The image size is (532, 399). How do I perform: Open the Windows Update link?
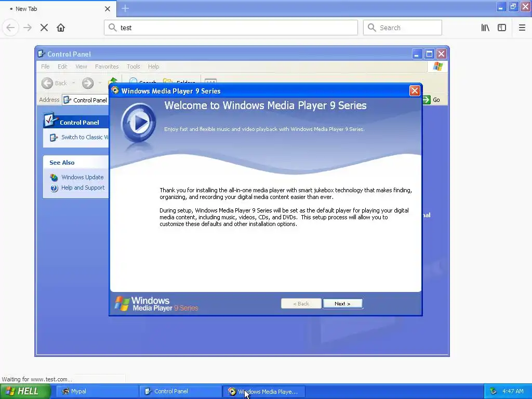click(x=83, y=177)
